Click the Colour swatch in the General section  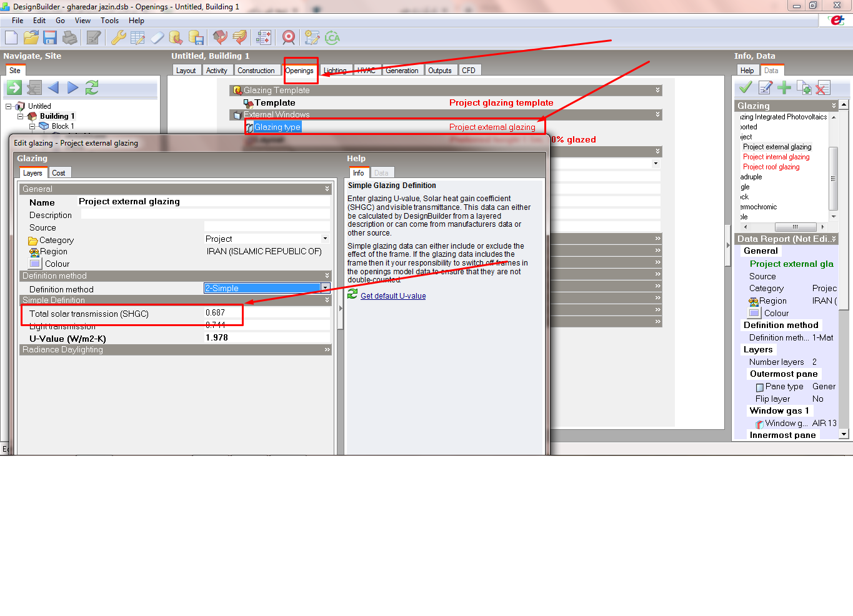(x=35, y=264)
